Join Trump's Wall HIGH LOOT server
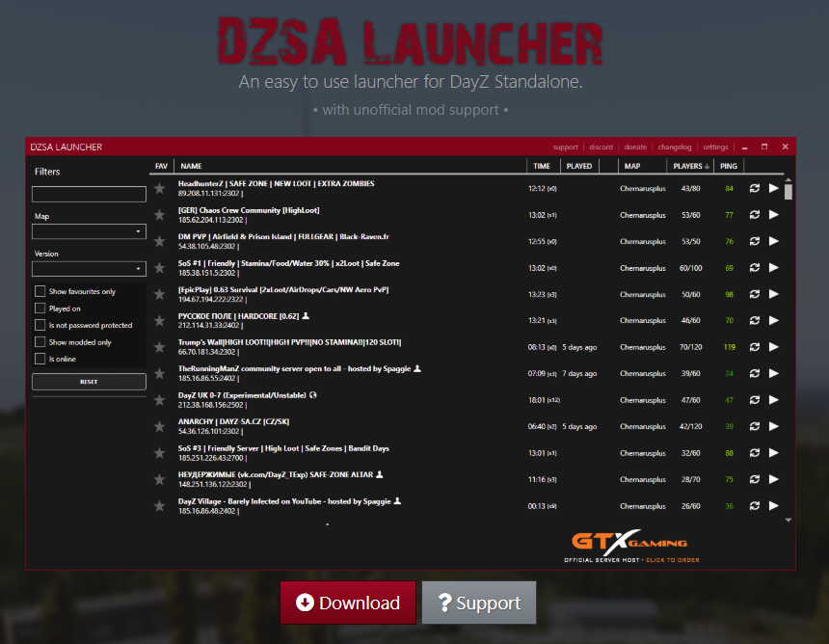 click(773, 347)
